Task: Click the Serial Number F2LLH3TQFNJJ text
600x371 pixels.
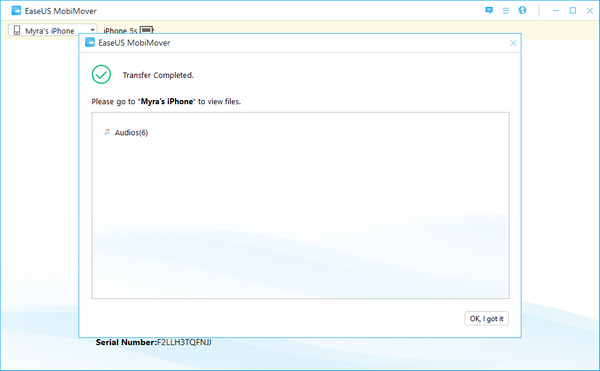Action: 153,342
